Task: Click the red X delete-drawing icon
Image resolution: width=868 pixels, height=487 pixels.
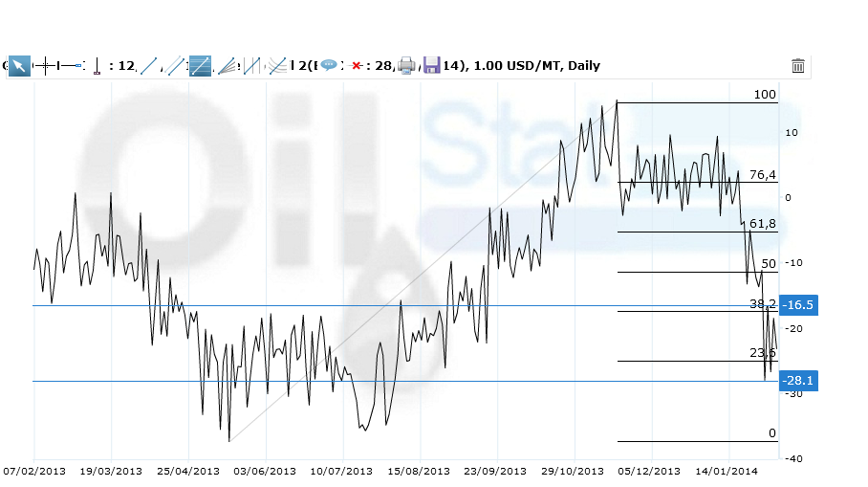Action: [357, 66]
